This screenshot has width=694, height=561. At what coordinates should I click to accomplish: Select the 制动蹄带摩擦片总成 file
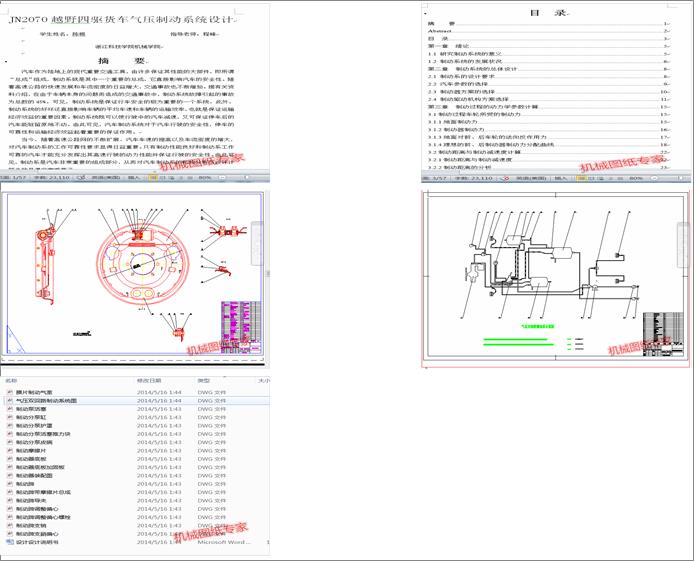point(136,492)
